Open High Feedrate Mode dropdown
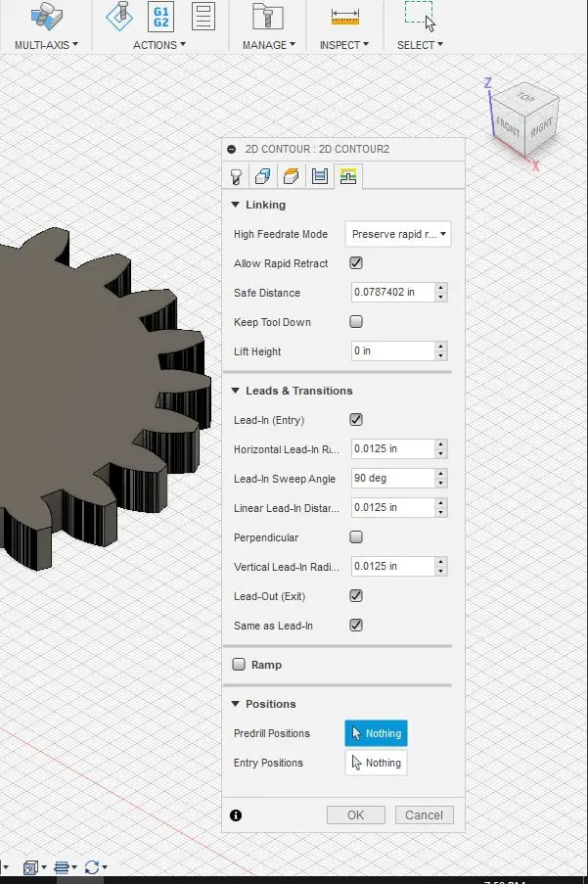588x884 pixels. (x=397, y=234)
